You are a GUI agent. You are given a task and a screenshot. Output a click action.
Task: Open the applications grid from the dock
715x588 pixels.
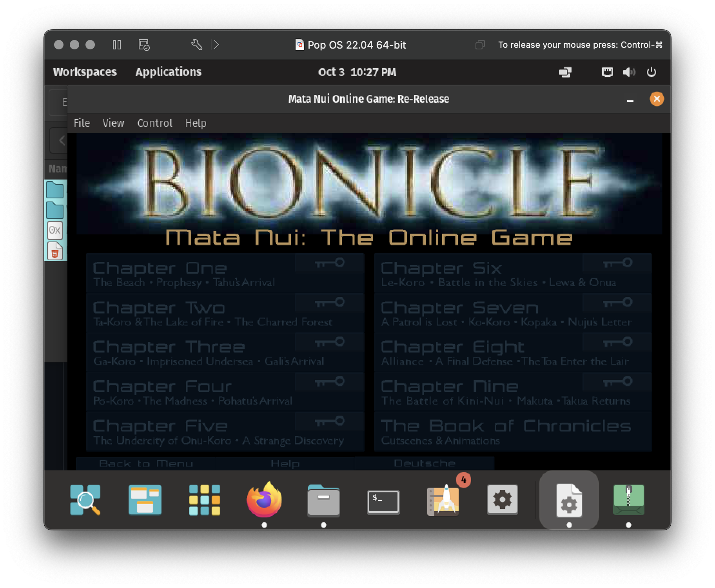pos(204,501)
